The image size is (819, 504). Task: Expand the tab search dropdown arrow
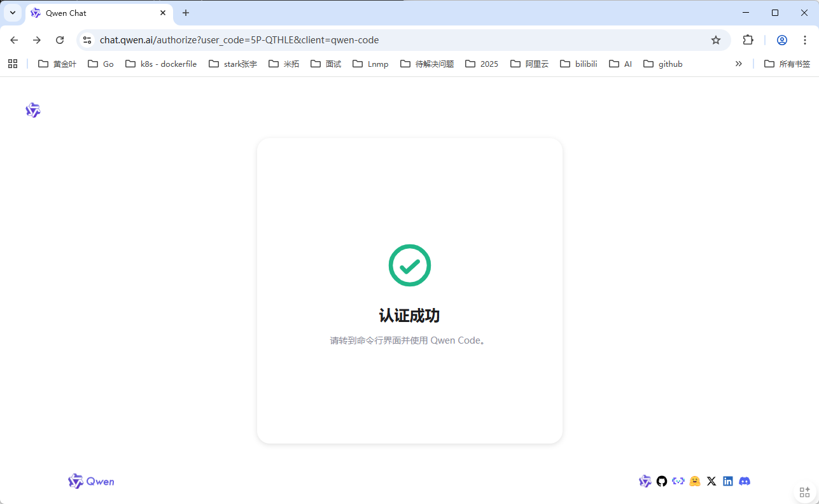point(13,13)
